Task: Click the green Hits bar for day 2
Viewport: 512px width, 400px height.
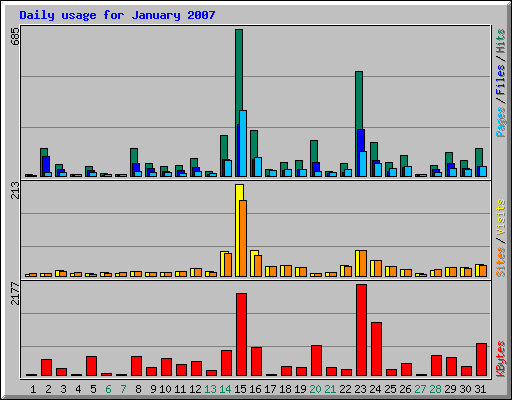Action: (44, 152)
